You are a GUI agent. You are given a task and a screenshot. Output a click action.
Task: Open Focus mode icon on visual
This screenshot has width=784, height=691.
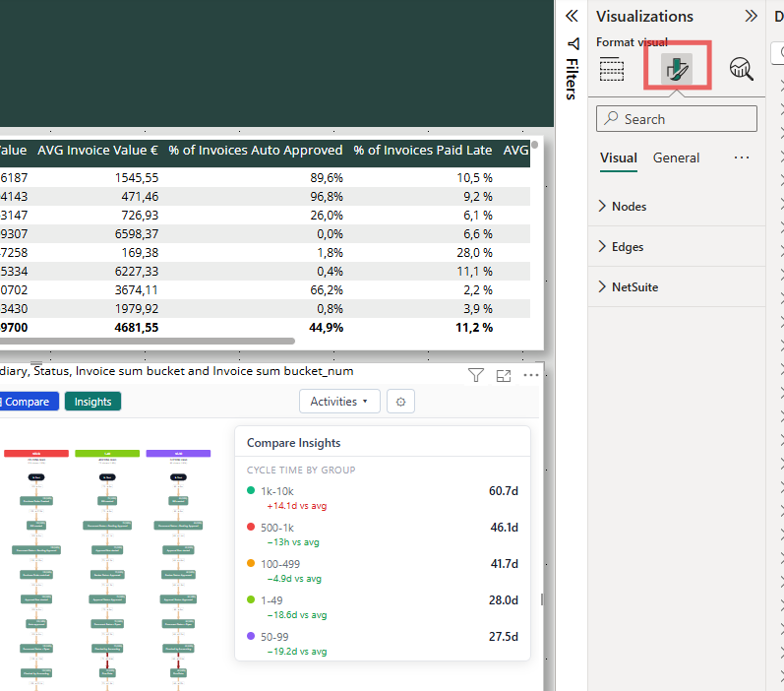point(503,375)
